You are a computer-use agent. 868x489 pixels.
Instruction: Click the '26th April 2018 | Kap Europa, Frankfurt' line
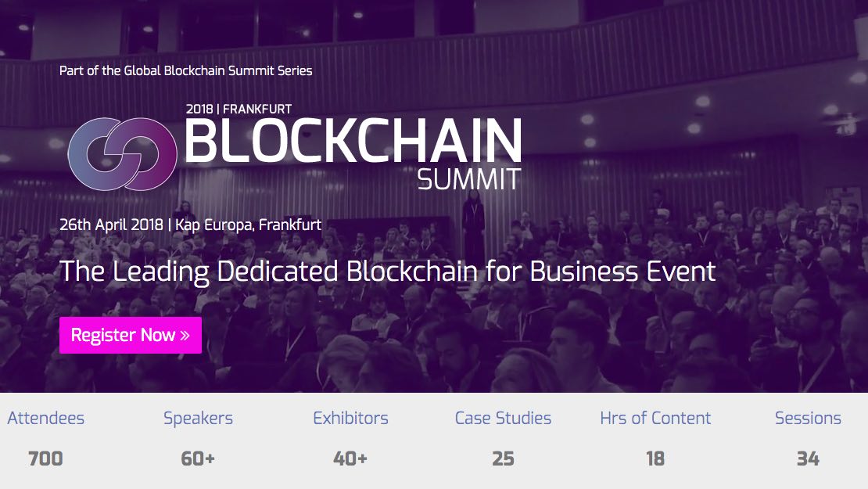(x=190, y=225)
